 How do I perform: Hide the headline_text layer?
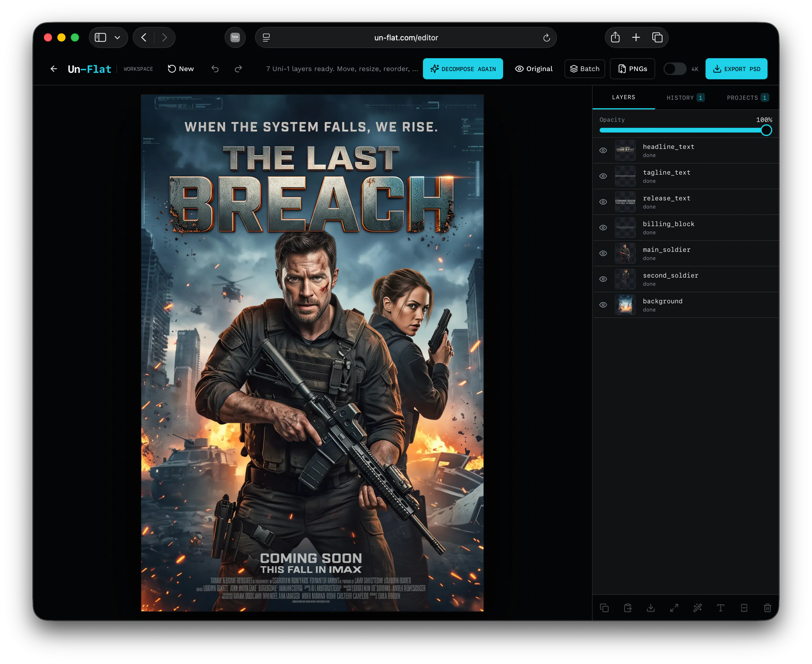[603, 150]
